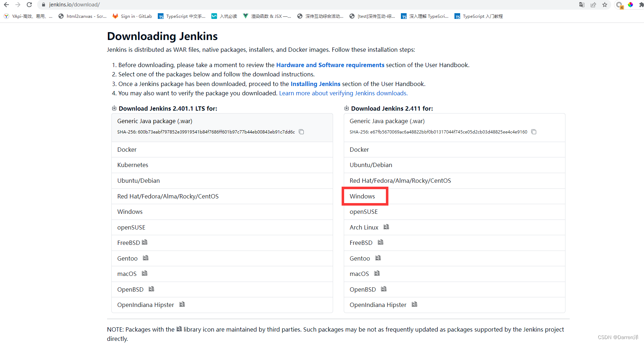Choose Red Hat/Fedora/Alma/Rocky/CentOS in LTS column
The image size is (644, 343).
pos(222,196)
